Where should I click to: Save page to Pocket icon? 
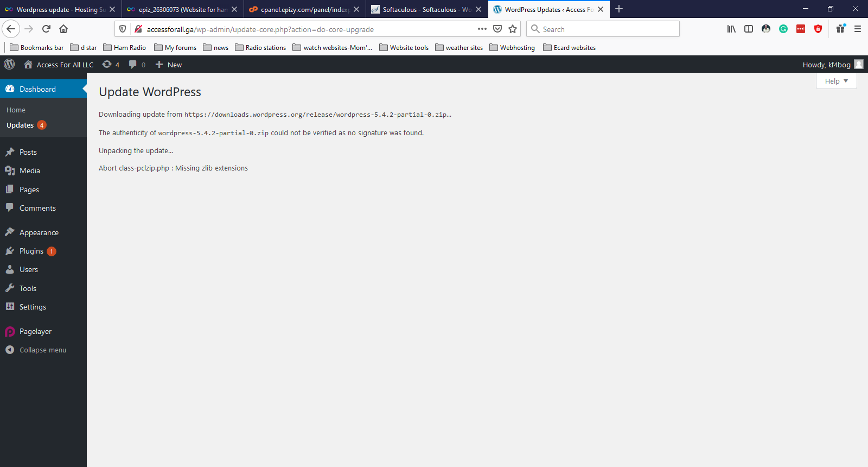(497, 29)
